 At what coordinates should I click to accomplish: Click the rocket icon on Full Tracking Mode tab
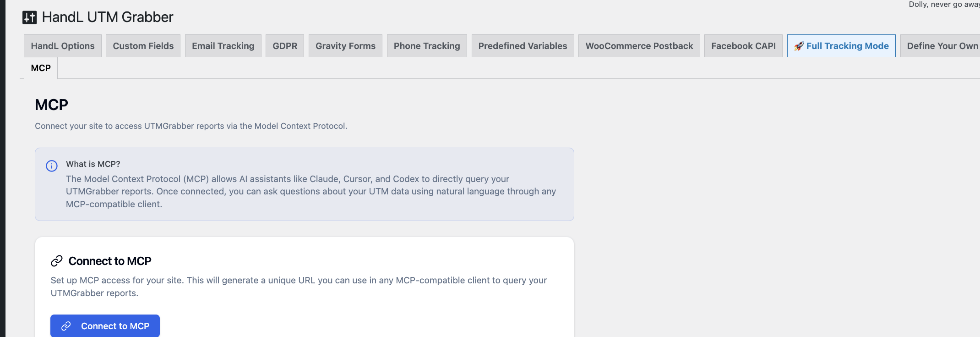(x=799, y=46)
